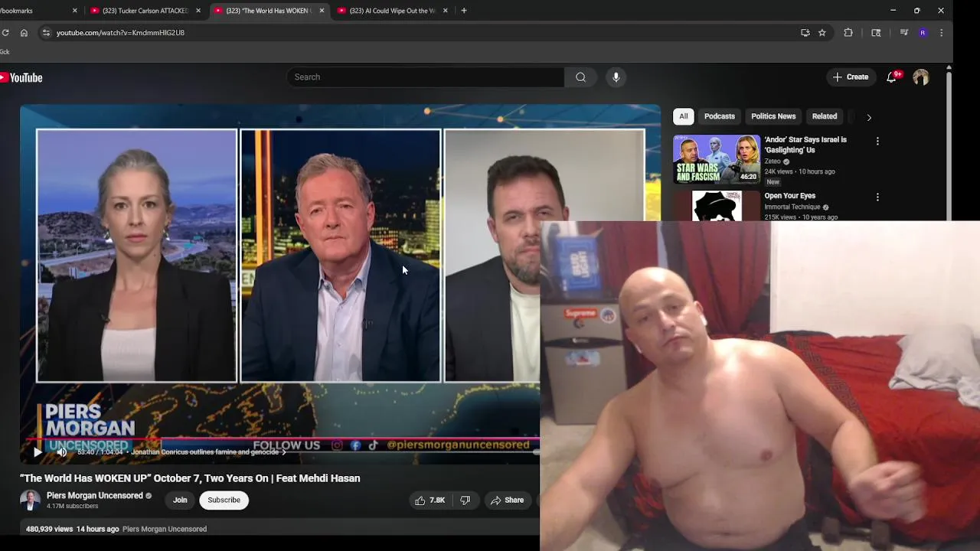Image resolution: width=980 pixels, height=551 pixels.
Task: Open the YouTube account avatar menu
Action: (921, 77)
